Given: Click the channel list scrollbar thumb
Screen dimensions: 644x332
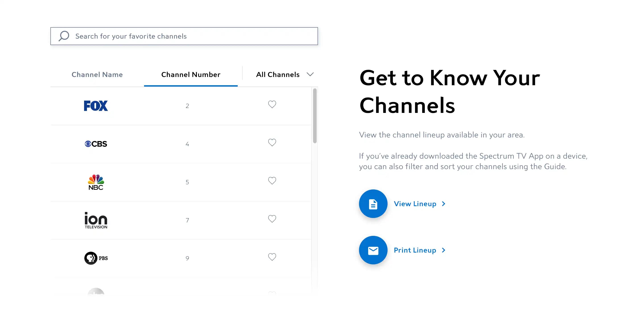Looking at the screenshot, I should click(x=315, y=116).
